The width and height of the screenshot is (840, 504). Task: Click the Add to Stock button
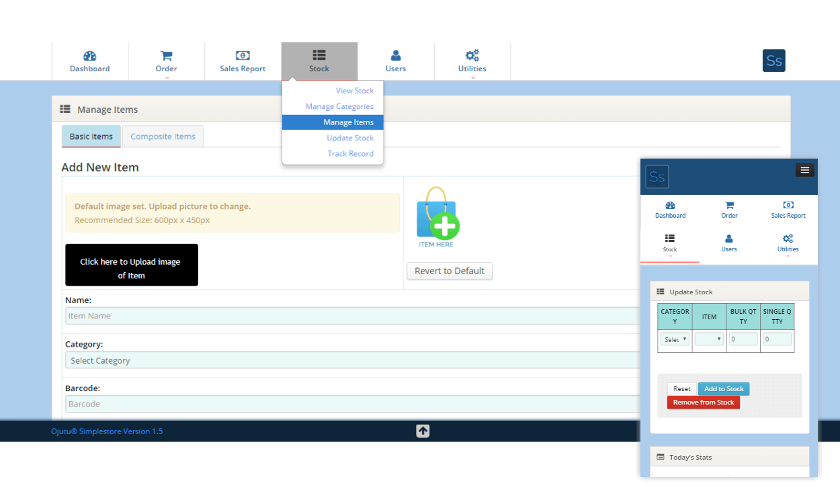(x=724, y=389)
